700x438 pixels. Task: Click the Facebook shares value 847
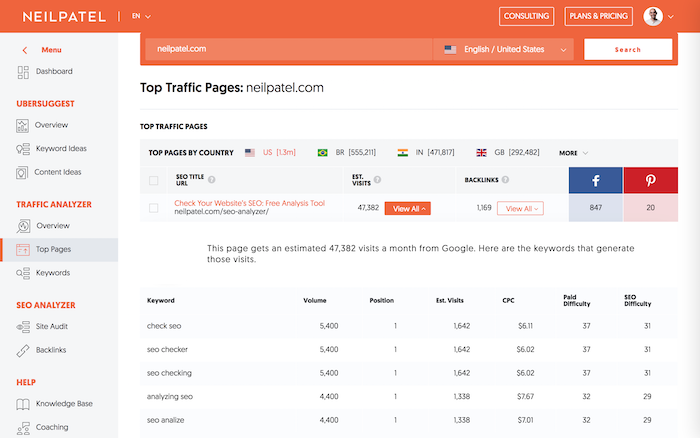click(596, 208)
